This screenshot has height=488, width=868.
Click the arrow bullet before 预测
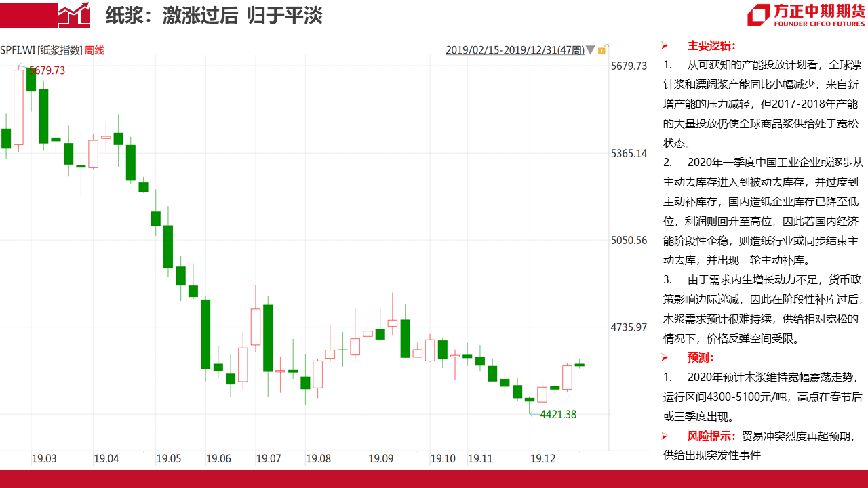click(665, 357)
